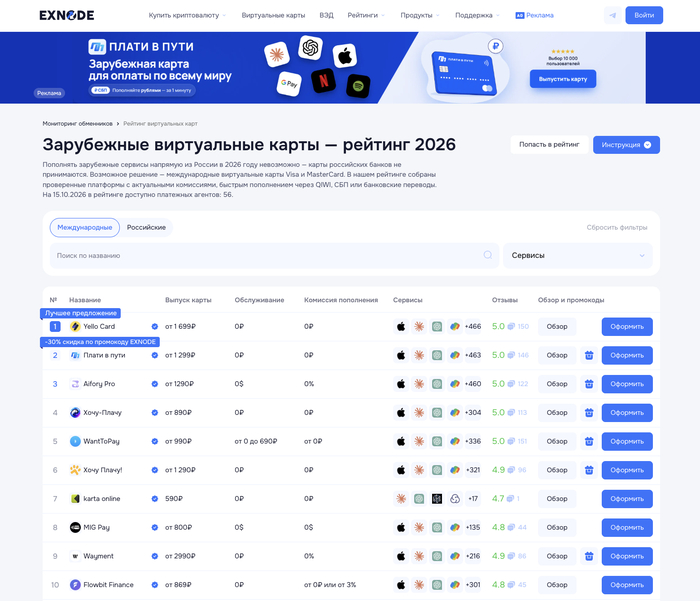Click reviews comment icon in Yello Card row
The image size is (700, 601).
coord(511,326)
